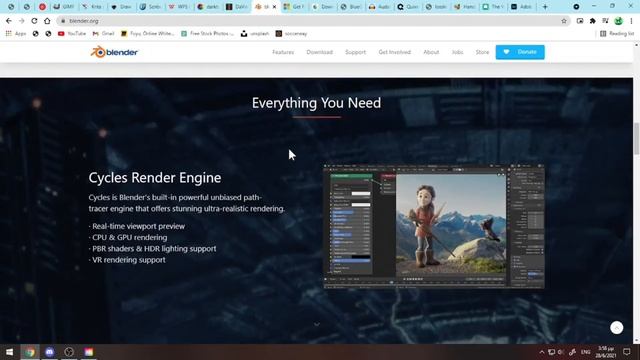Bookmark this page with star icon
Viewport: 640px width, 360px height.
(x=564, y=21)
